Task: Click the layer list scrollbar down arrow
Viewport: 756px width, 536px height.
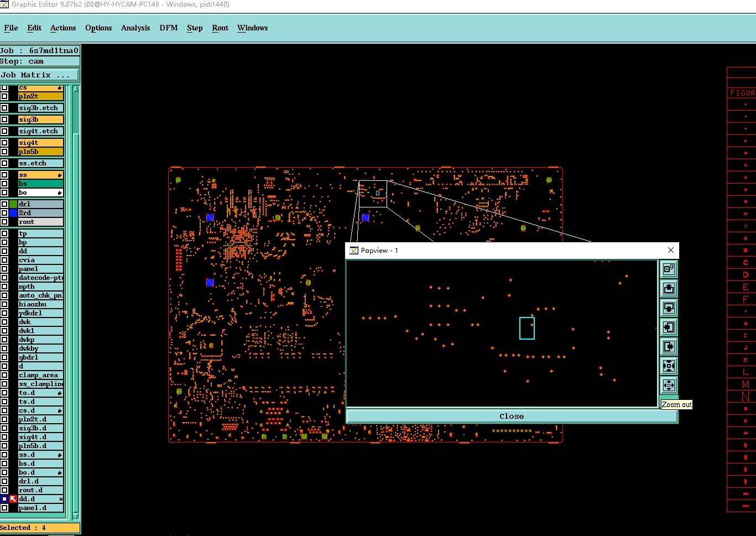Action: pos(76,516)
